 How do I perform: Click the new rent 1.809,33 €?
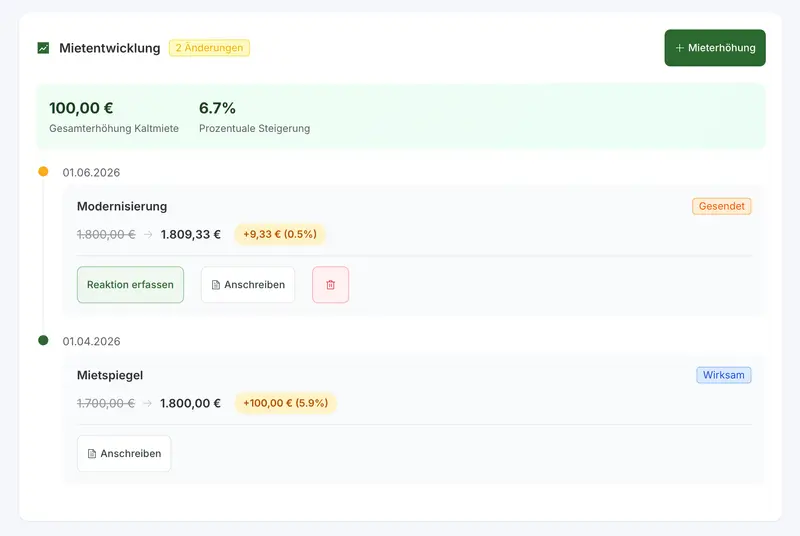point(191,235)
